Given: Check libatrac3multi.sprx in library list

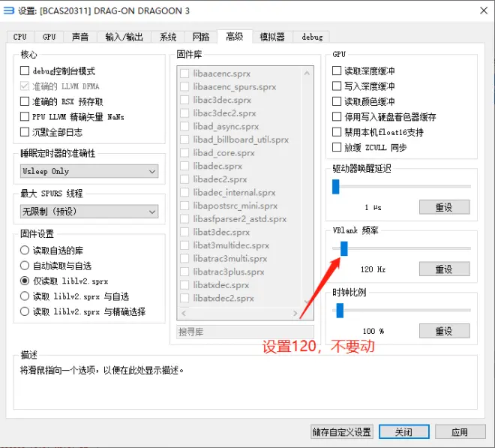Looking at the screenshot, I should pos(184,258).
